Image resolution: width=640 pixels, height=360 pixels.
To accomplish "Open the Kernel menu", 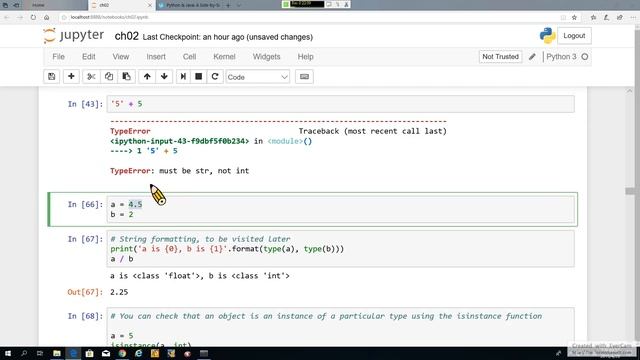I will (224, 57).
